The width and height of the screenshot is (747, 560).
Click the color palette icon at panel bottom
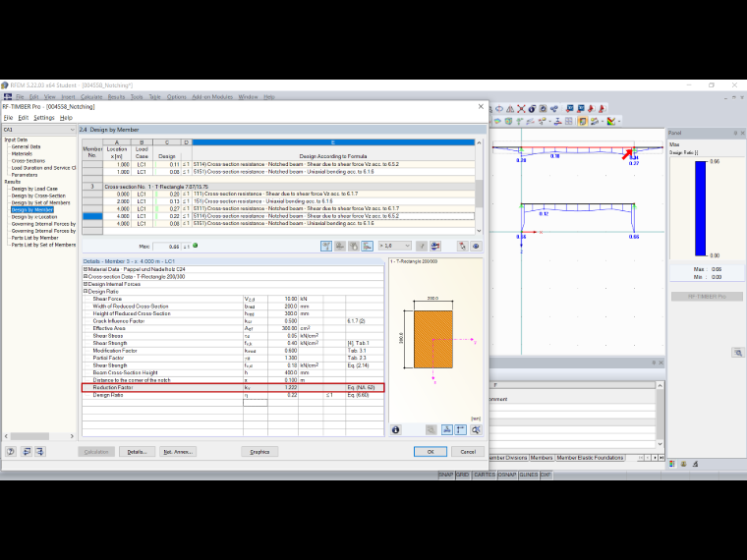coord(672,464)
